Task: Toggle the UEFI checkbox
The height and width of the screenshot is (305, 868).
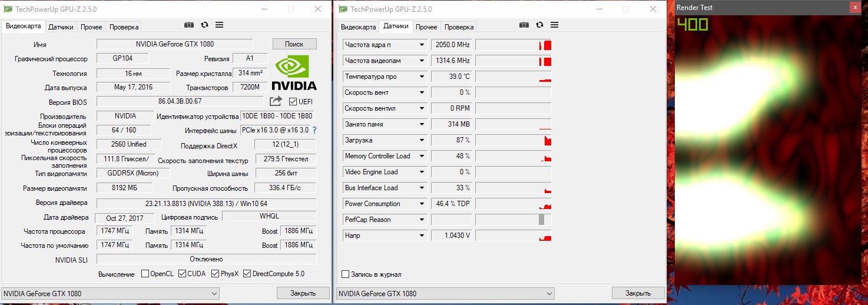Action: [x=293, y=101]
